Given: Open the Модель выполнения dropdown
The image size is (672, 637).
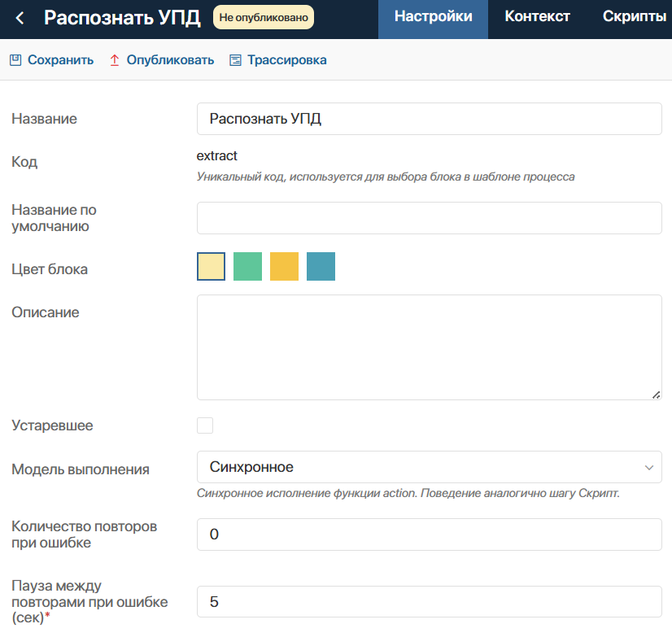Looking at the screenshot, I should click(430, 467).
